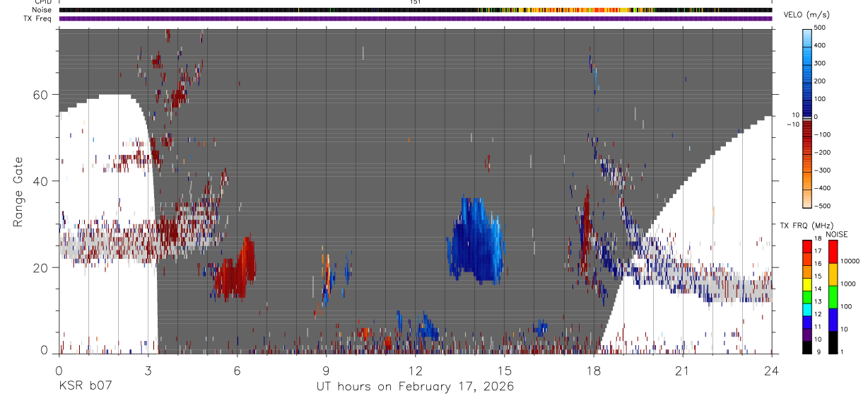The height and width of the screenshot is (401, 868).
Task: Click the '6' tick on the UT hours axis
Action: point(237,371)
